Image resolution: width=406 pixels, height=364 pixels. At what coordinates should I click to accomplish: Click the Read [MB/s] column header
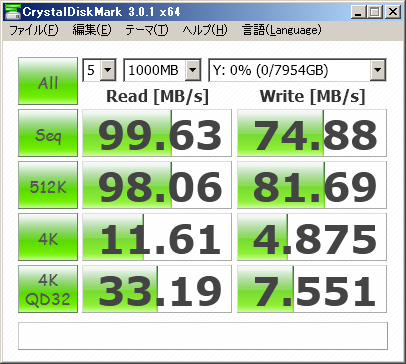157,96
